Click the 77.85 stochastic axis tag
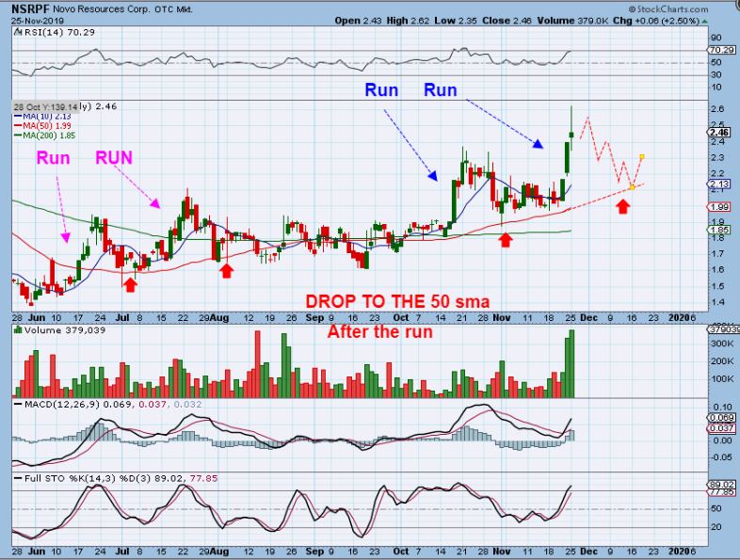Viewport: 740px width, 560px height. coord(722,491)
